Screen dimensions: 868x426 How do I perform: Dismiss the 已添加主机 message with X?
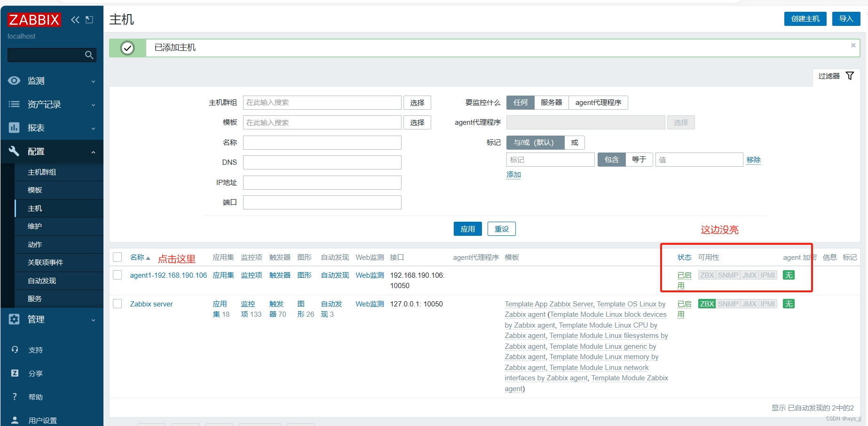tap(853, 46)
